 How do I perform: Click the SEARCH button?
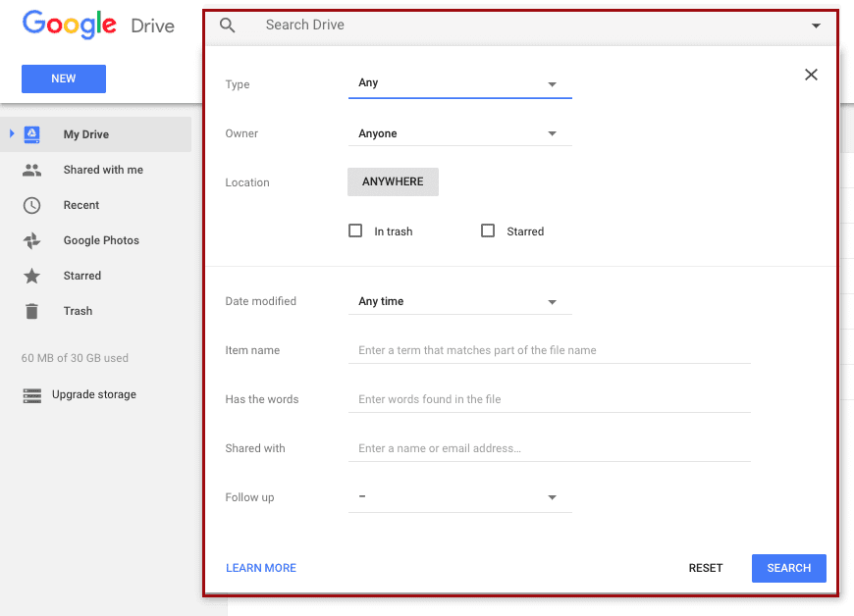[x=788, y=568]
